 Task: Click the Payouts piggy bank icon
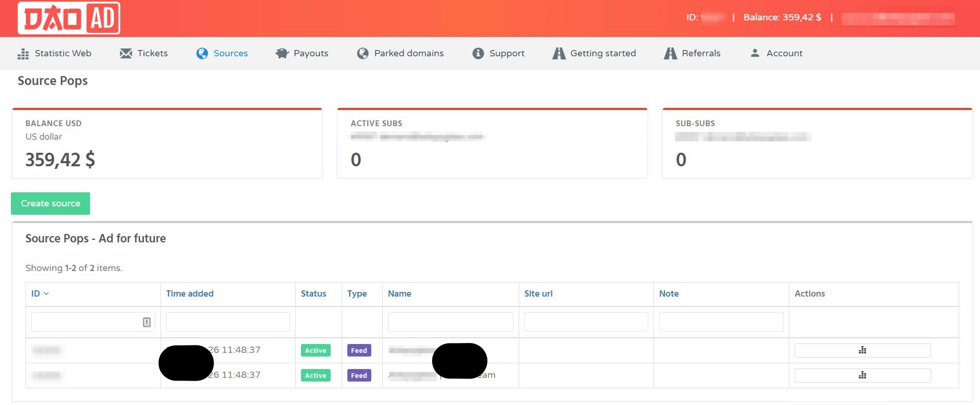click(x=282, y=53)
